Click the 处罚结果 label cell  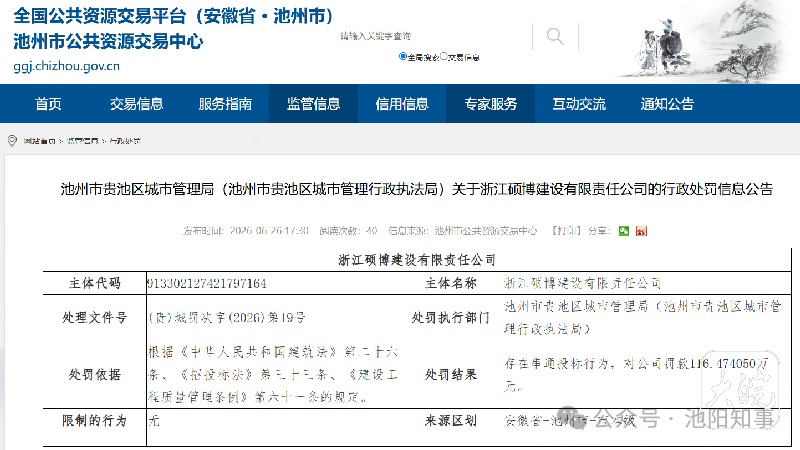[x=451, y=374]
